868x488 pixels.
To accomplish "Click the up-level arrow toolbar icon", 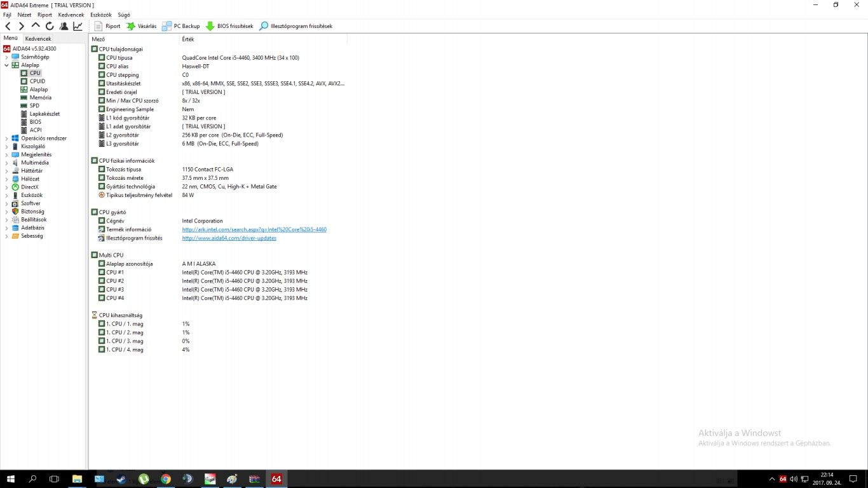I will coord(36,26).
